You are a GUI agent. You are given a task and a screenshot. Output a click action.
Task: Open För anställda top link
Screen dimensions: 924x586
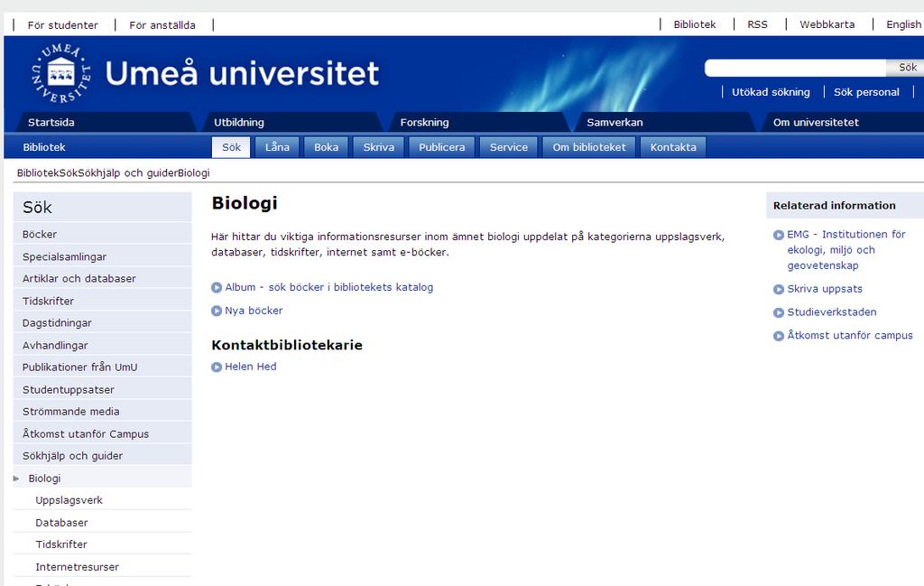162,24
